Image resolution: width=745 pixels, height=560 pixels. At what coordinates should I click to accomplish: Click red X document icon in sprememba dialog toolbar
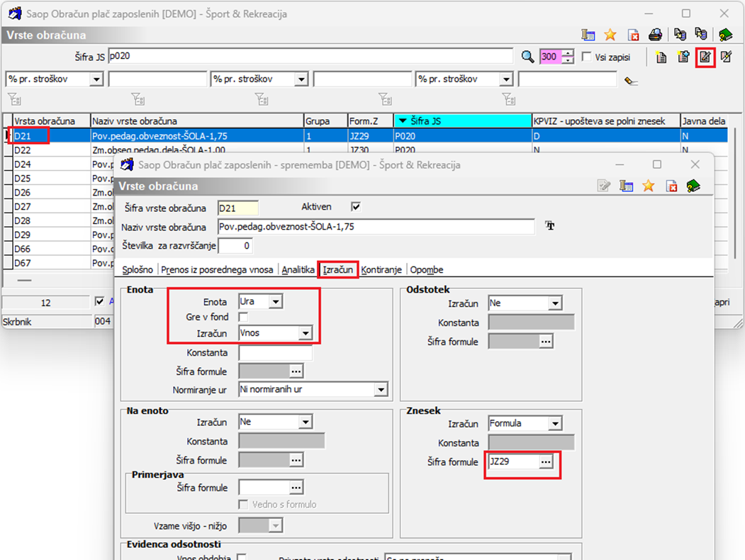(671, 186)
